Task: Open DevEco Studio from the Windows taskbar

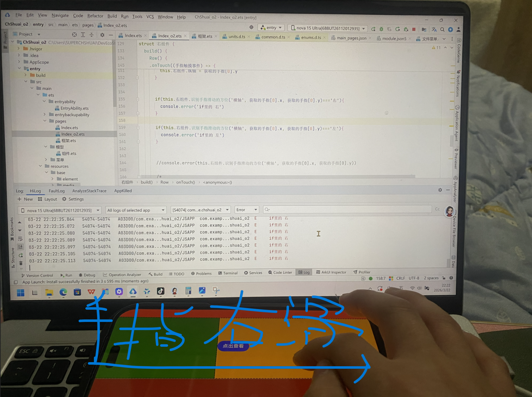Action: tap(133, 291)
